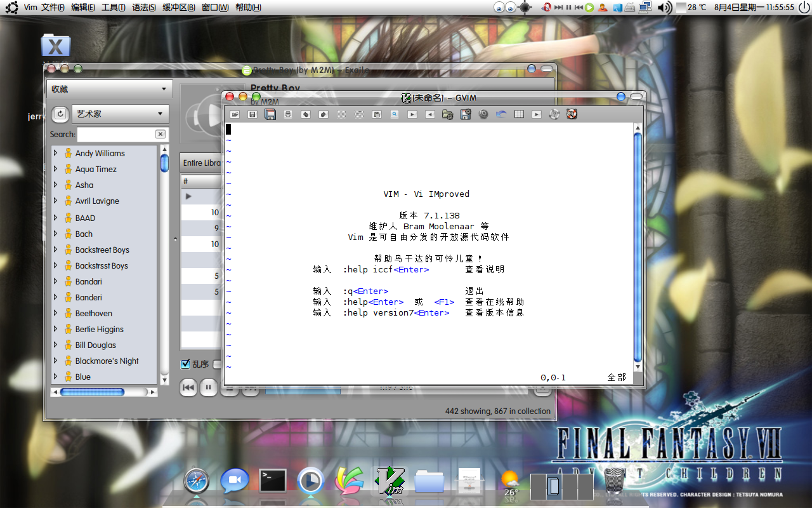This screenshot has width=812, height=508.
Task: Click Load Session icon in GVIM toolbar
Action: coord(448,114)
